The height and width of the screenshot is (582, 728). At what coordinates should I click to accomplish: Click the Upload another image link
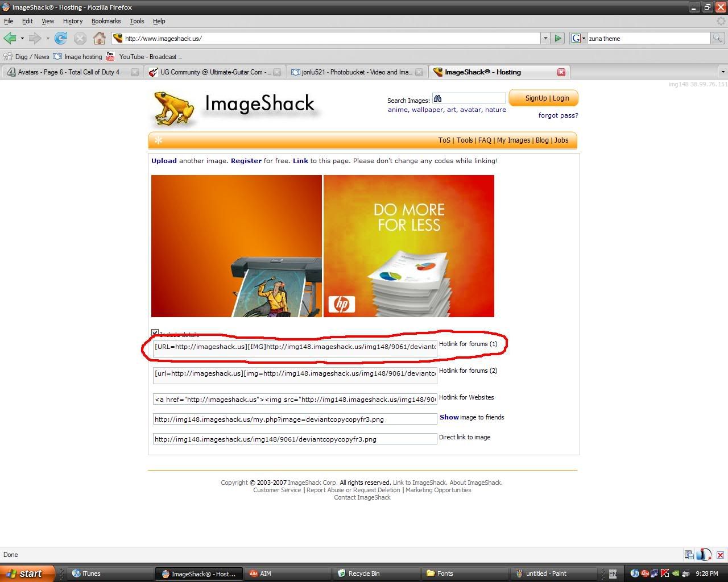tap(164, 161)
